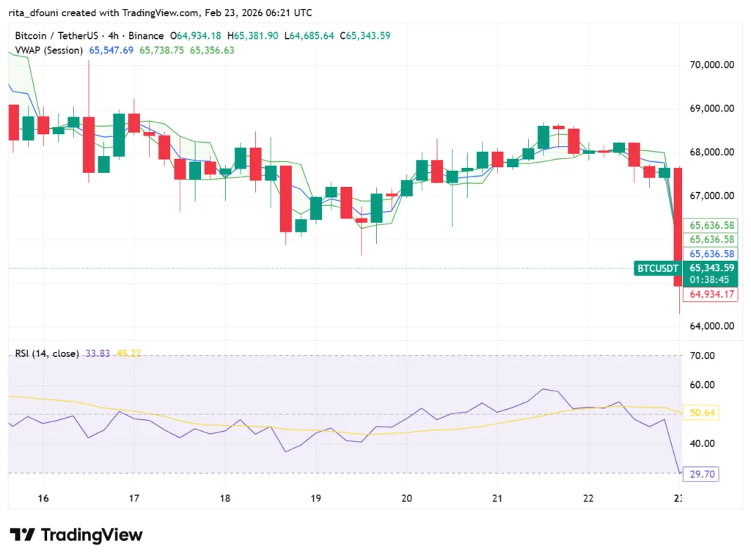Click the 65,343.59 last price label
751x560 pixels.
pos(710,268)
